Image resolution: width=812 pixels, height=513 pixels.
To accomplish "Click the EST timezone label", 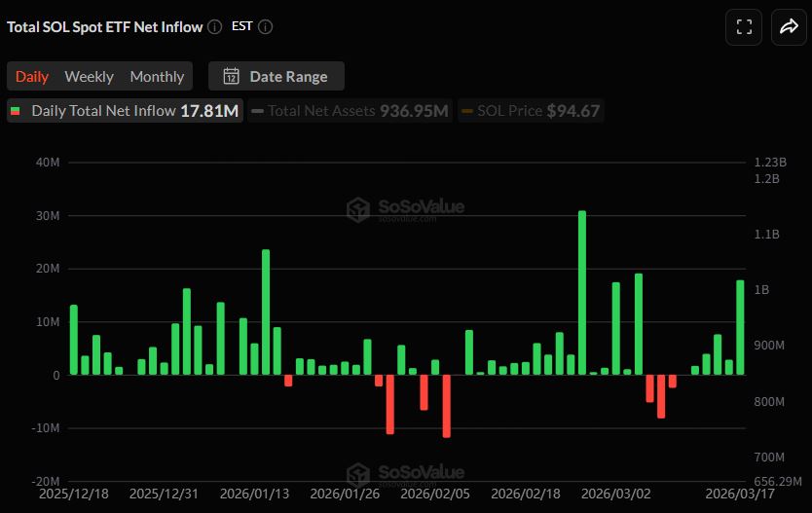I will coord(241,27).
